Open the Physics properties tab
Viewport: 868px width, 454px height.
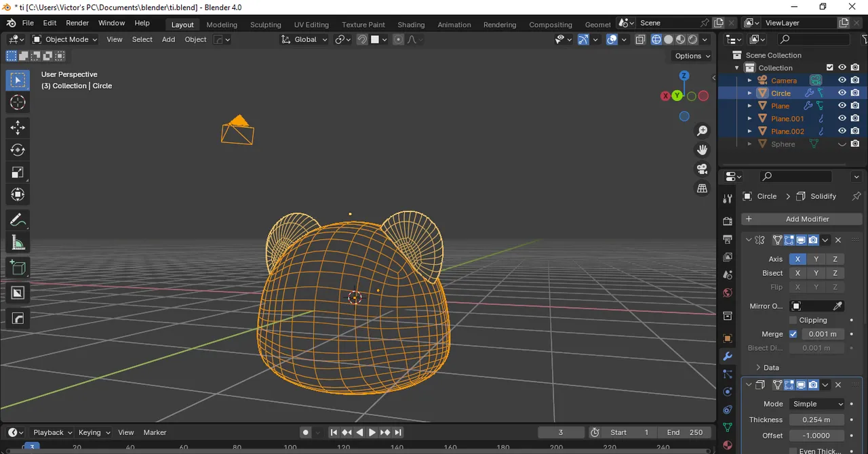pos(728,392)
